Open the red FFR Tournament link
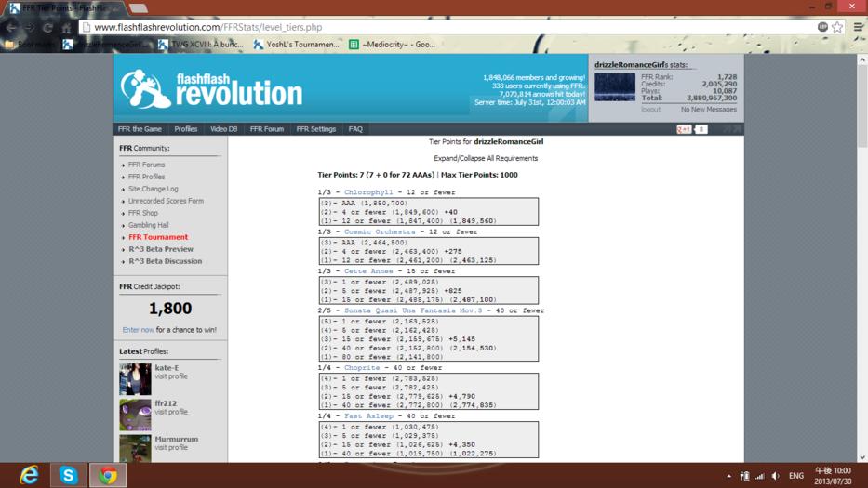Viewport: 868px width, 488px height. [158, 237]
